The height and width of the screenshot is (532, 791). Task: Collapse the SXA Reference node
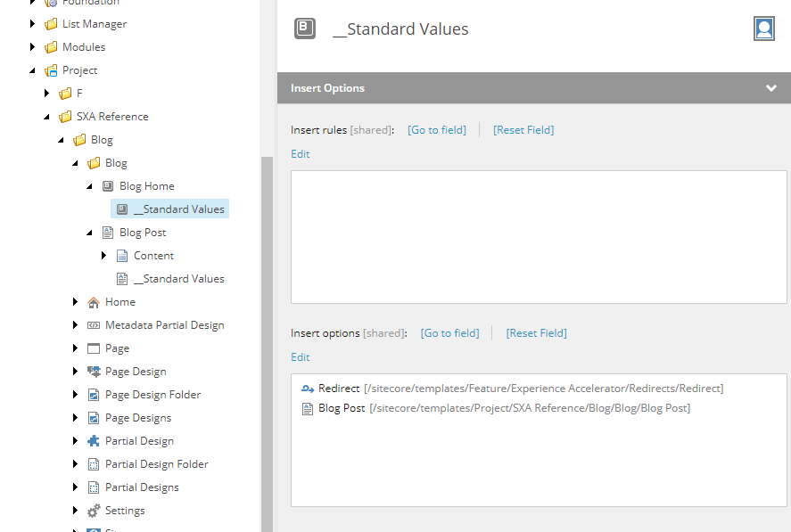pos(46,117)
